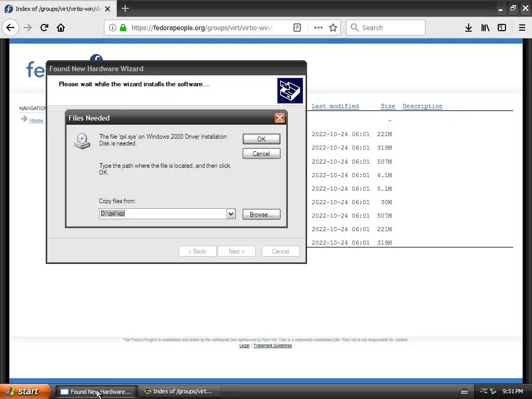Open the Trademark Guidelines footer link
Screen dimensions: 532x399
(x=272, y=345)
